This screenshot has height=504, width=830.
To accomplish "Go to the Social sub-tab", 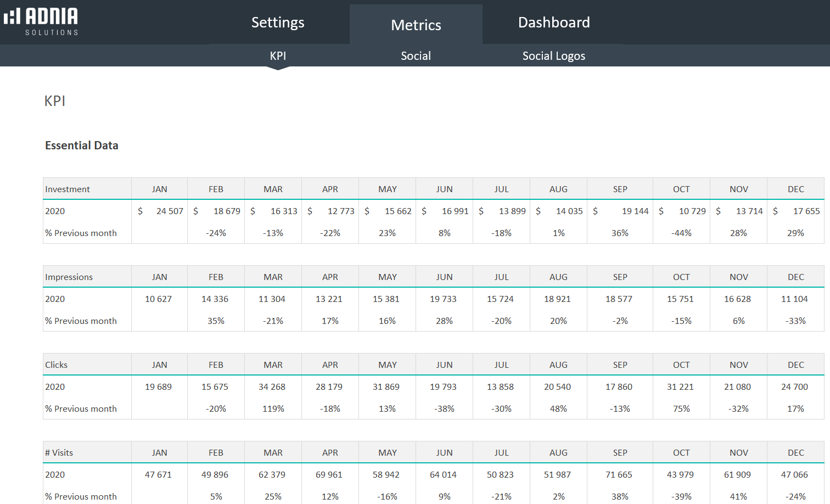I will pyautogui.click(x=416, y=56).
